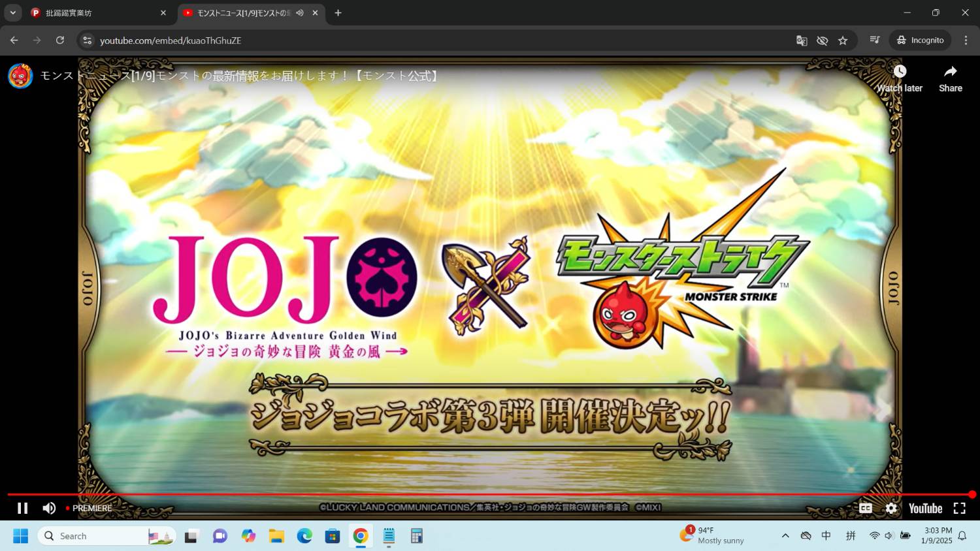Screen dimensions: 980x551
Task: Click the address bar URL field
Action: coord(171,40)
